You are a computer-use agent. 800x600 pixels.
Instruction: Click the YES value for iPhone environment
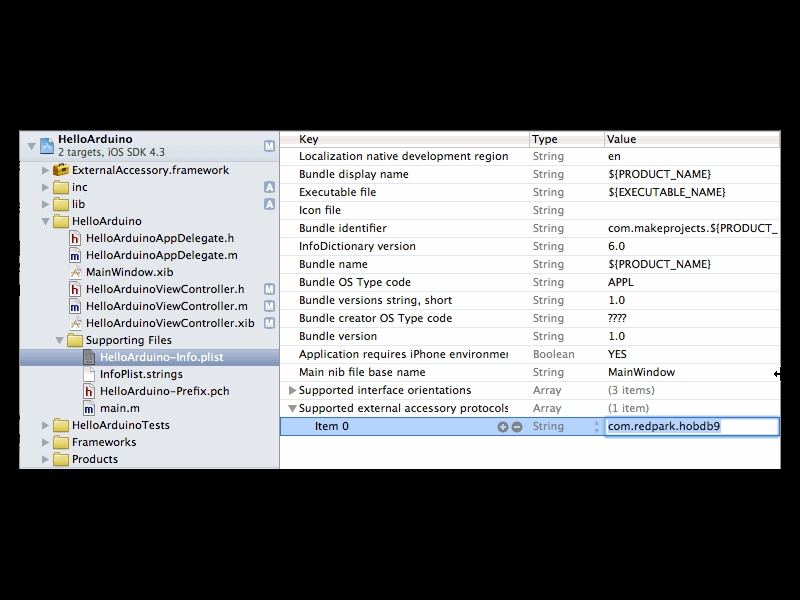617,354
